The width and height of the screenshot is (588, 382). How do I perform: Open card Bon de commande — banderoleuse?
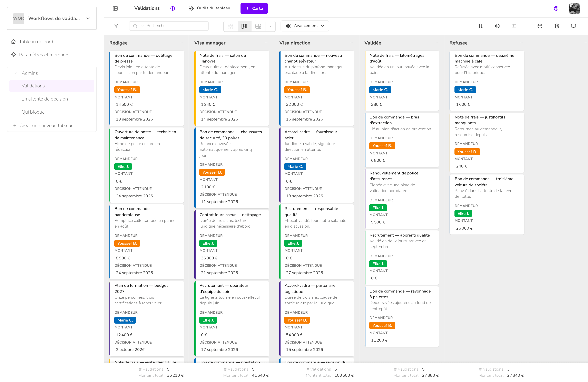tap(147, 242)
